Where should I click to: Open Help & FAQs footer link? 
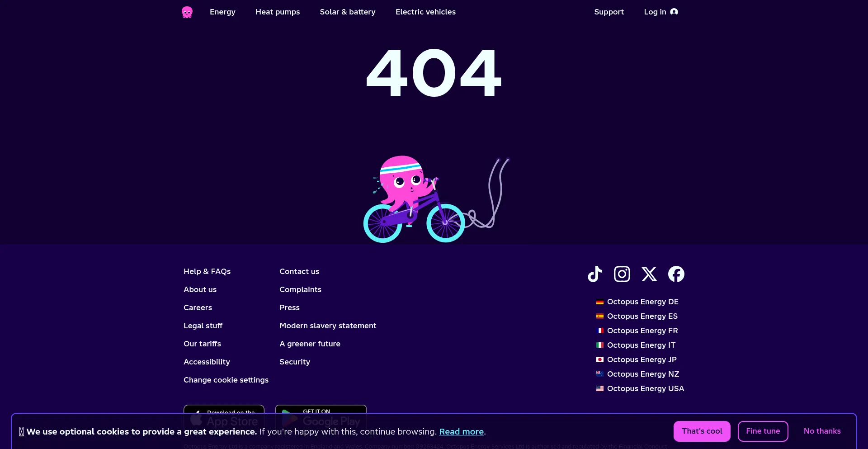pyautogui.click(x=207, y=271)
